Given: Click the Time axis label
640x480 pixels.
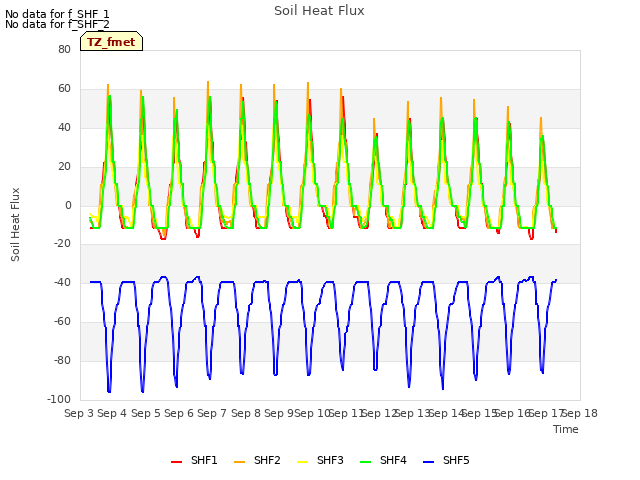Looking at the screenshot, I should tap(566, 429).
